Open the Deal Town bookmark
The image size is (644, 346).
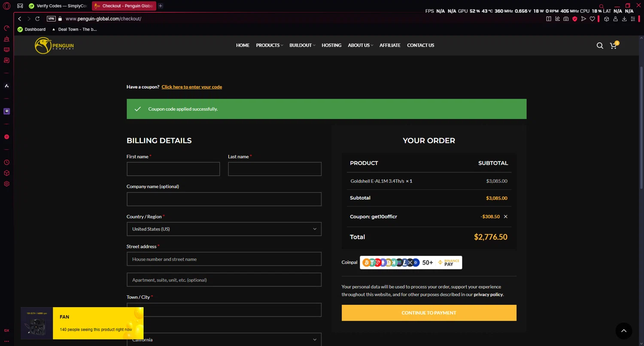point(74,30)
